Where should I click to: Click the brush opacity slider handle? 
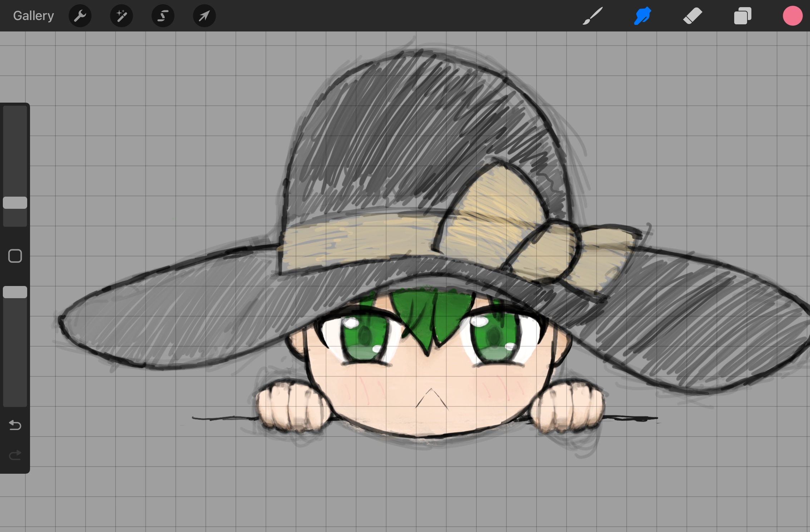(15, 292)
